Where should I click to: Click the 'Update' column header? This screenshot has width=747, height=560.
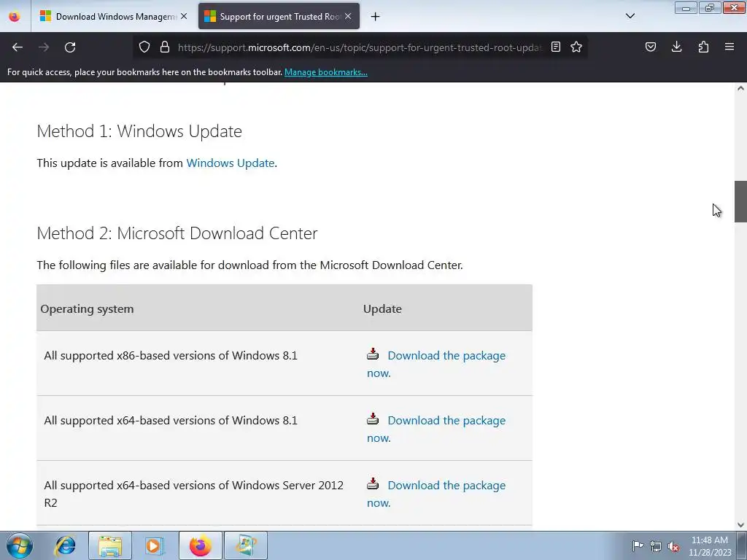382,308
